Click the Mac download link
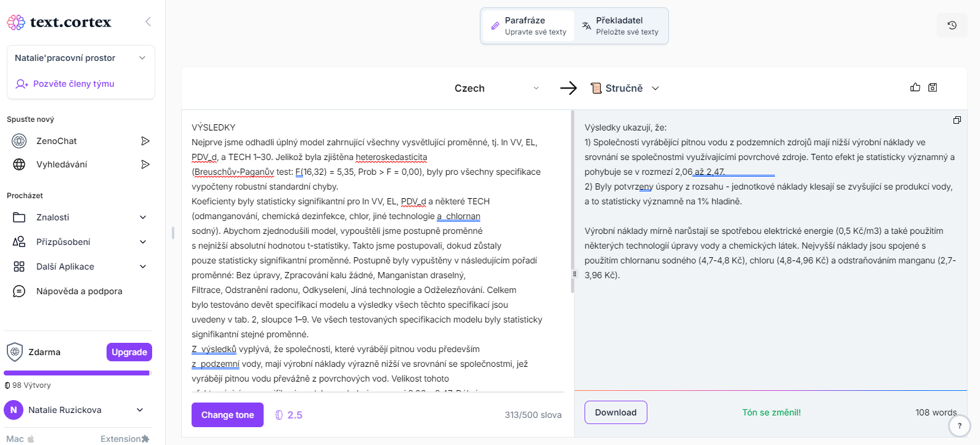The height and width of the screenshot is (445, 980). pos(20,439)
